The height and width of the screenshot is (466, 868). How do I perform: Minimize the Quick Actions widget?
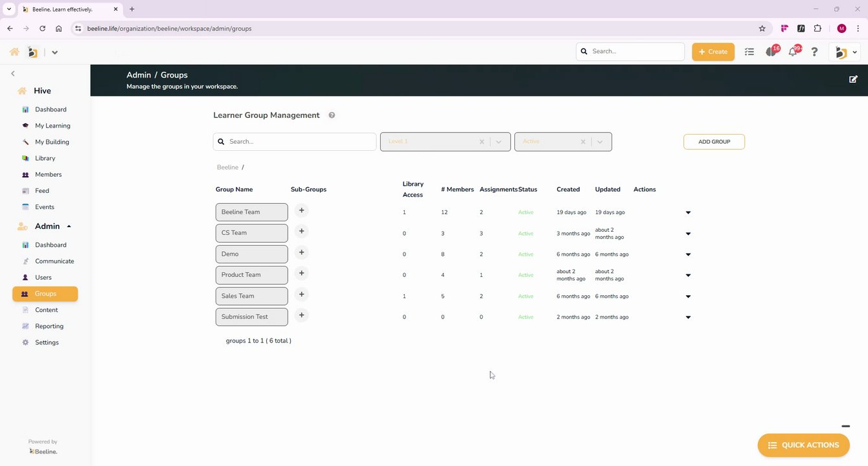(x=845, y=426)
